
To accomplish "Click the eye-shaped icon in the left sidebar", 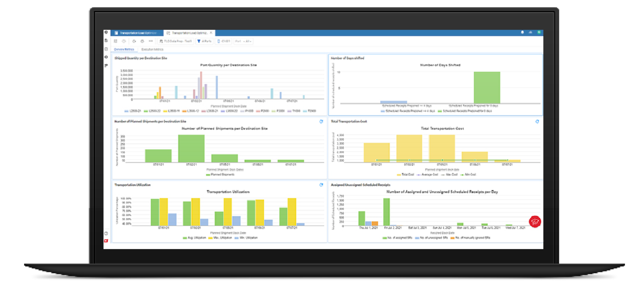I will [106, 57].
